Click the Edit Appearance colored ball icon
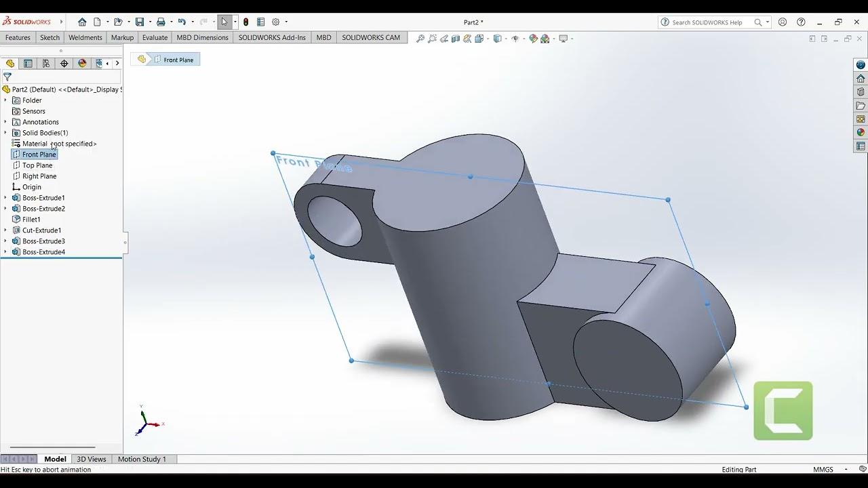This screenshot has width=868, height=488. 533,39
